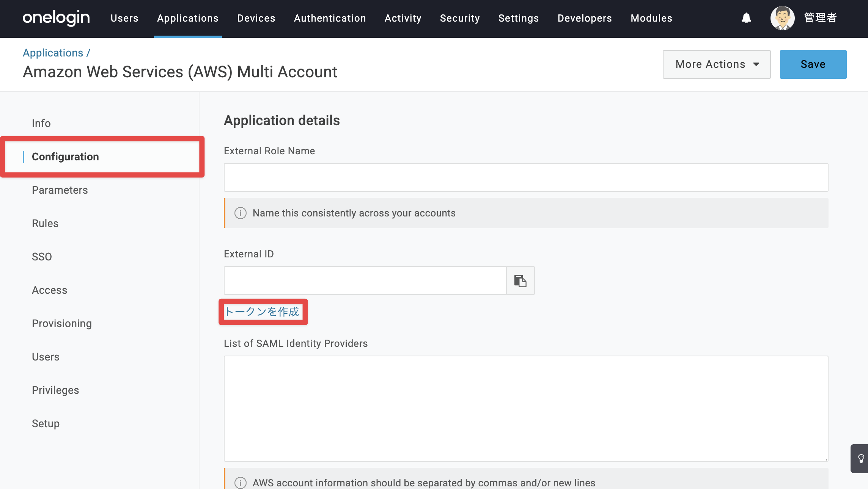The width and height of the screenshot is (868, 489).
Task: Open the Modules top menu
Action: click(651, 18)
